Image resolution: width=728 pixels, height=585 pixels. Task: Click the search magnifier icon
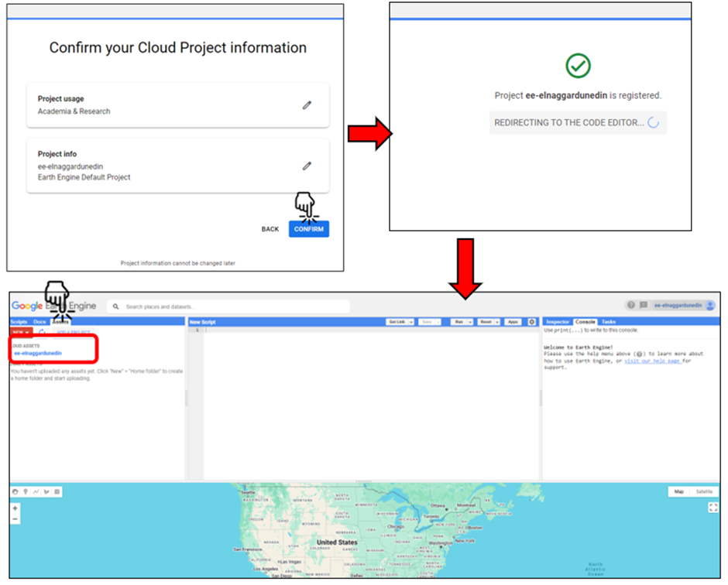click(x=115, y=306)
